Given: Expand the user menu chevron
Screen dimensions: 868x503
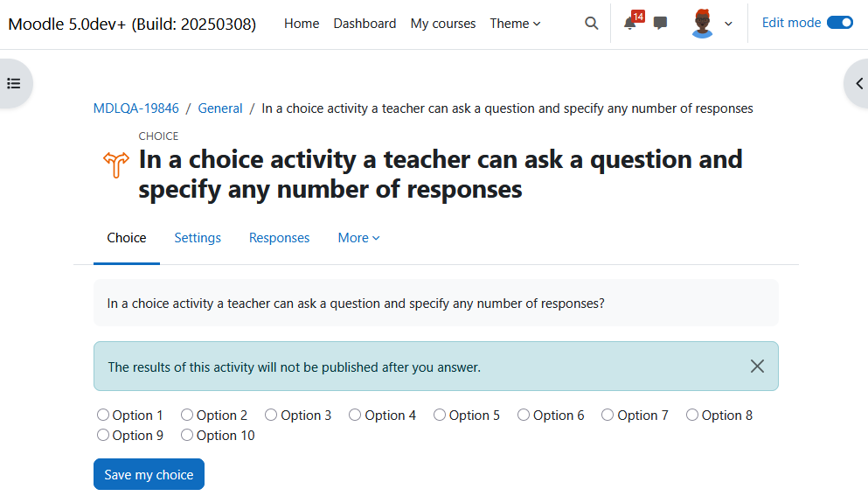Looking at the screenshot, I should click(728, 24).
